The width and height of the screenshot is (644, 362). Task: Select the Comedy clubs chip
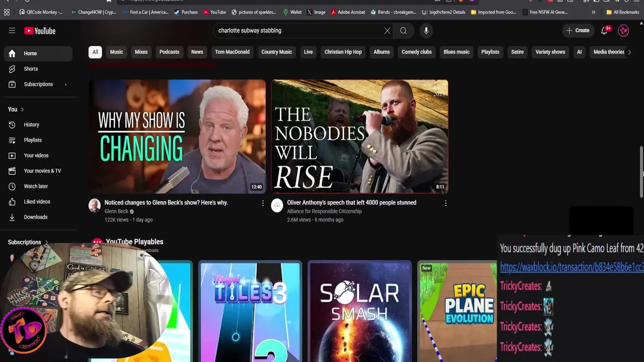[x=417, y=52]
